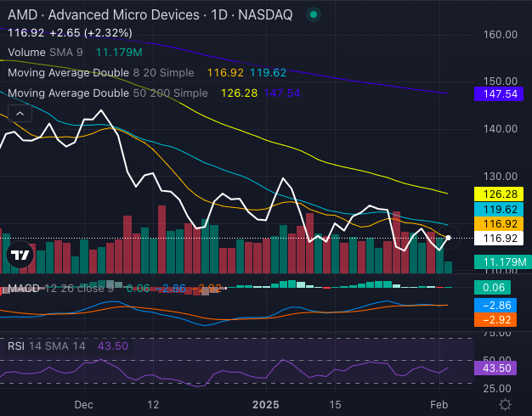Screen dimensions: 532x416
Task: Select the AMD Advanced Micro Devices title
Action: coord(102,14)
